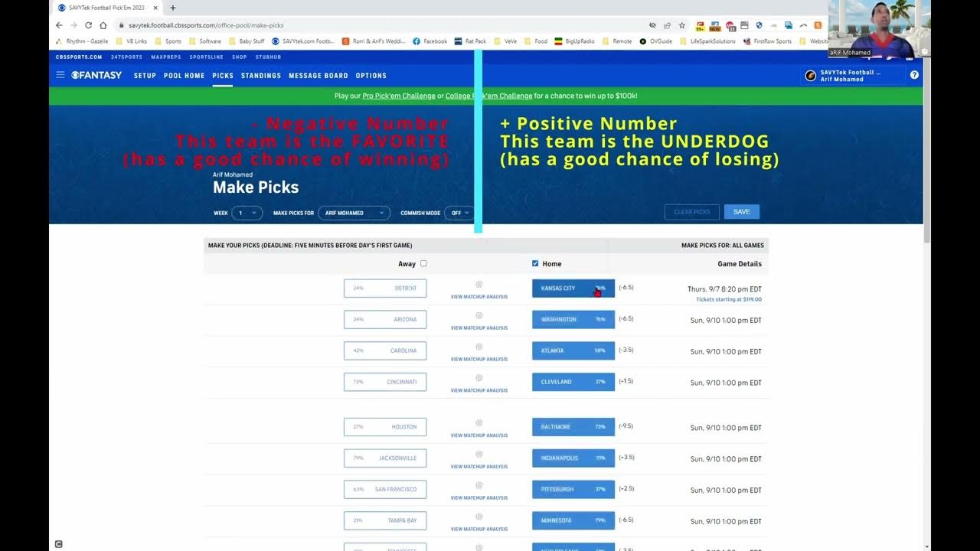
Task: Open the StubHub top link
Action: click(268, 57)
